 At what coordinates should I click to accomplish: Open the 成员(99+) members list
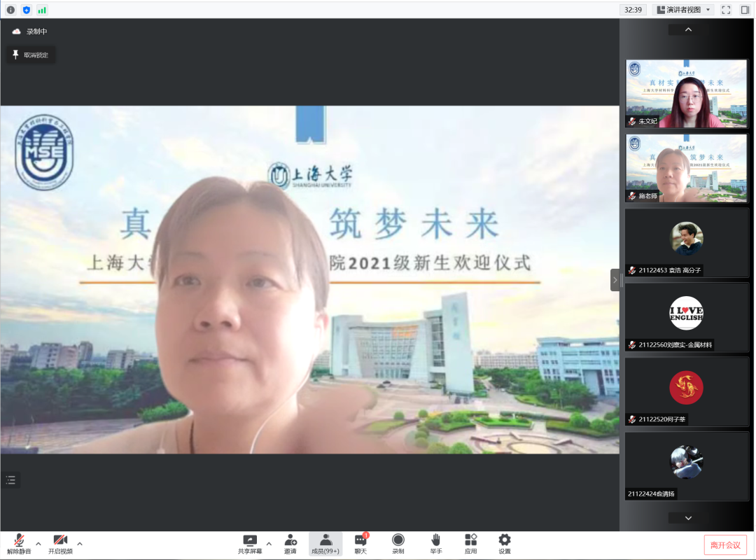tap(325, 544)
